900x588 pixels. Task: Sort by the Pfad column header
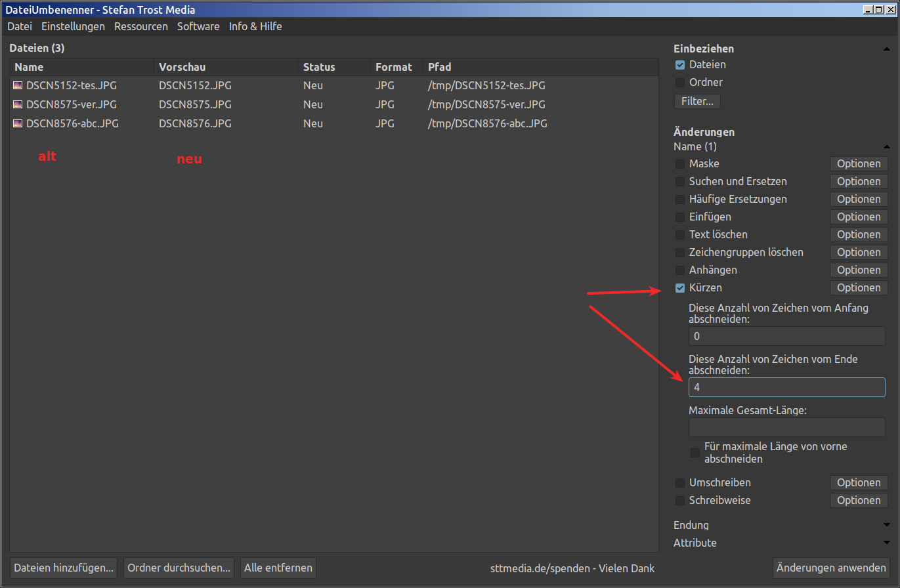pyautogui.click(x=540, y=67)
